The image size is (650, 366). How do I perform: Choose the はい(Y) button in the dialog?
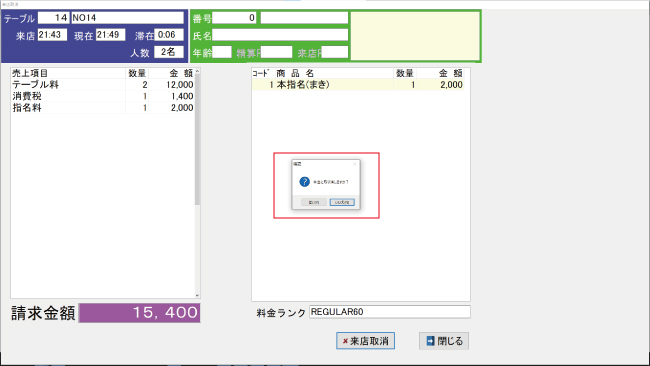pos(314,202)
